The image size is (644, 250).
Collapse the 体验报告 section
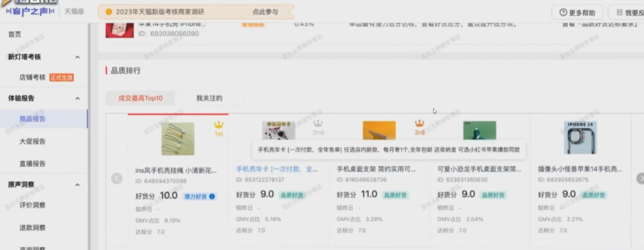77,98
